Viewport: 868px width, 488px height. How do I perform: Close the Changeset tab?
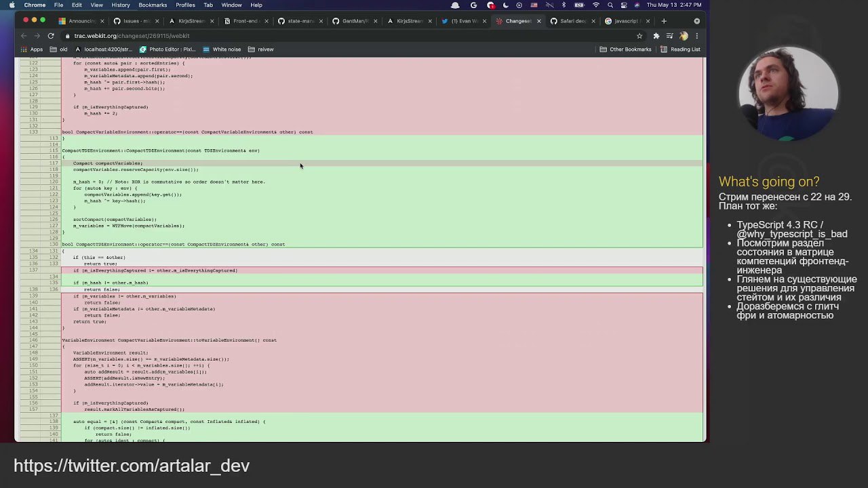click(539, 21)
